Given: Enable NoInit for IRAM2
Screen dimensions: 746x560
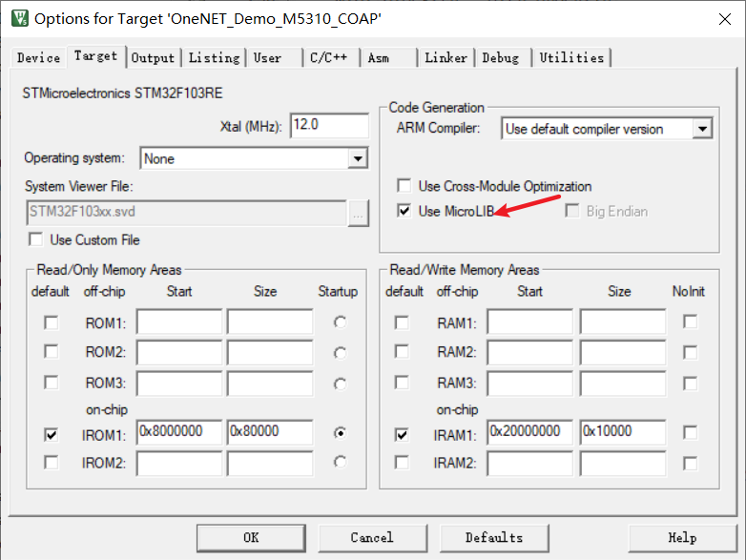Looking at the screenshot, I should [x=690, y=463].
